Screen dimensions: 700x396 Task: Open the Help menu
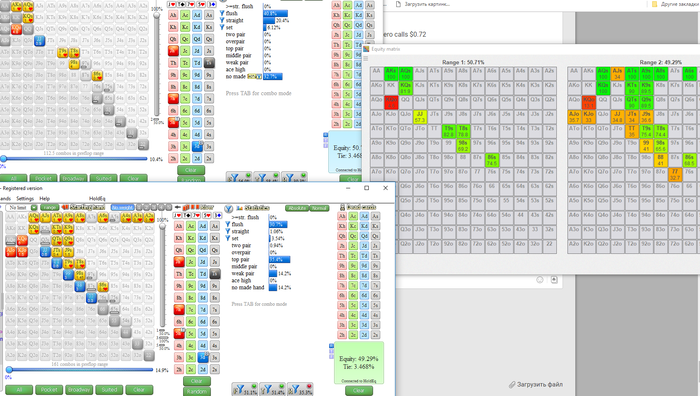[45, 199]
